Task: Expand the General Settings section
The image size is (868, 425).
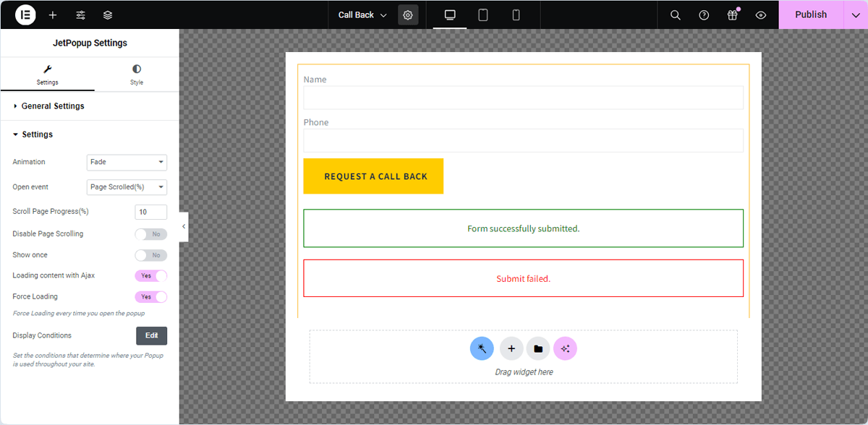Action: (51, 106)
